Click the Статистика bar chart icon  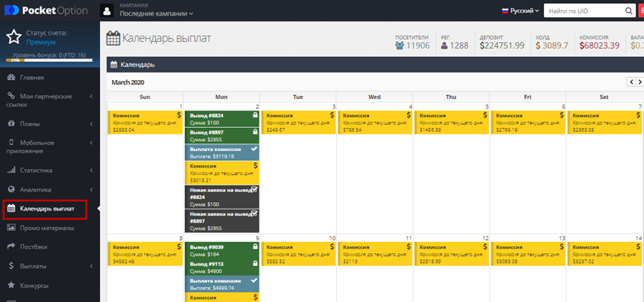12,170
